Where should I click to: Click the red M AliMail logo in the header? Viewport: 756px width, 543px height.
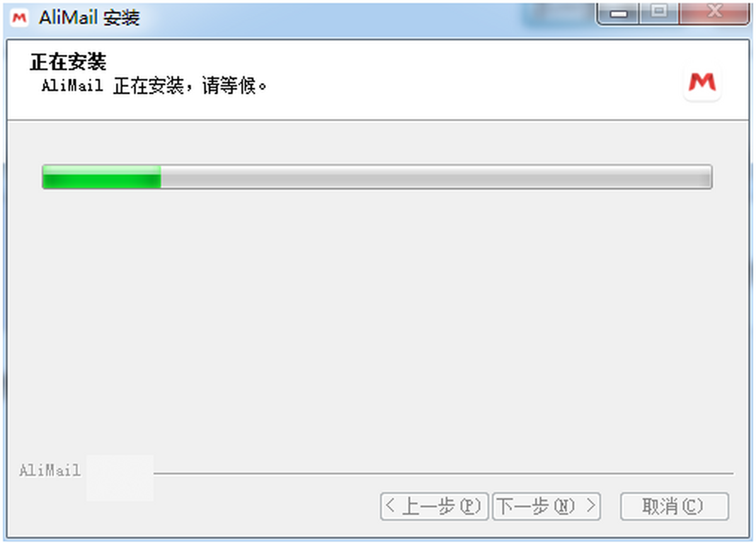(x=702, y=82)
